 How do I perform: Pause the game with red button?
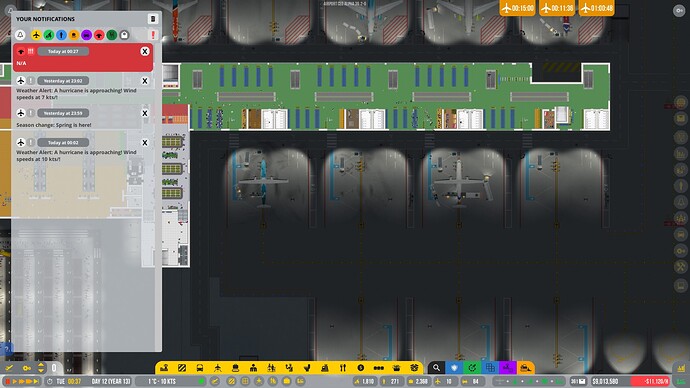tap(7, 381)
